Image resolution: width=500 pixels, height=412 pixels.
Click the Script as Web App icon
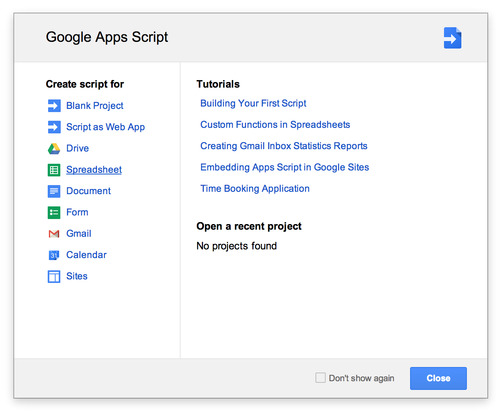[54, 127]
